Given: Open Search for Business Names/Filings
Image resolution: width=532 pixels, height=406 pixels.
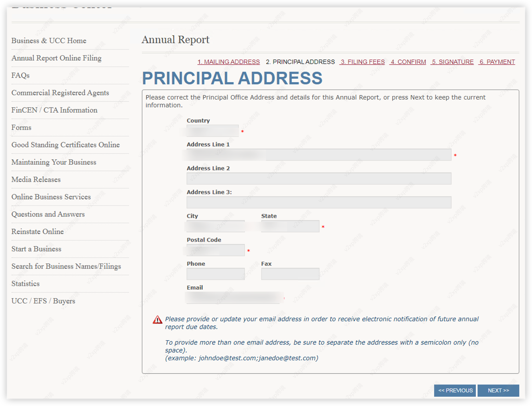Looking at the screenshot, I should click(x=66, y=266).
